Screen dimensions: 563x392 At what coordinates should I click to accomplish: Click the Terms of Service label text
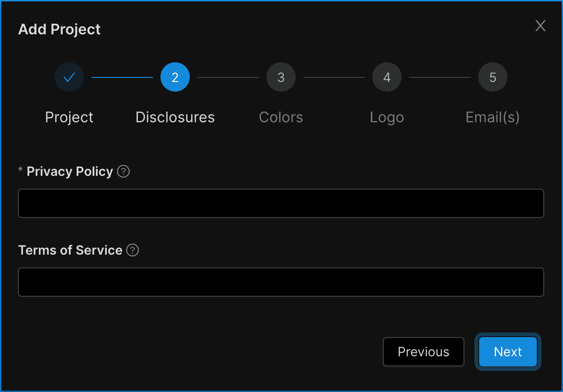[70, 250]
